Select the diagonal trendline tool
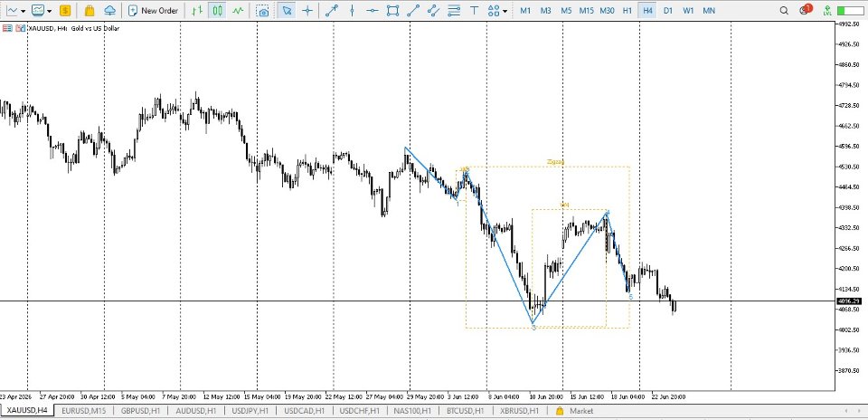868x420 pixels. [x=413, y=10]
